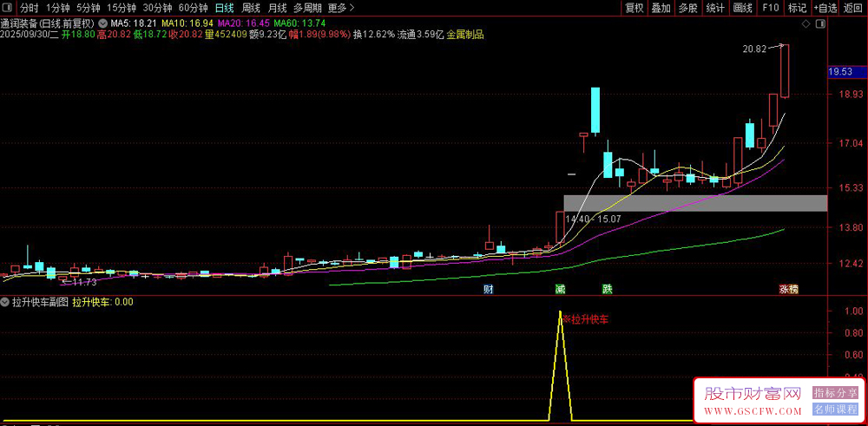
Task: Click the tall cyan candle near the gap
Action: tap(595, 111)
